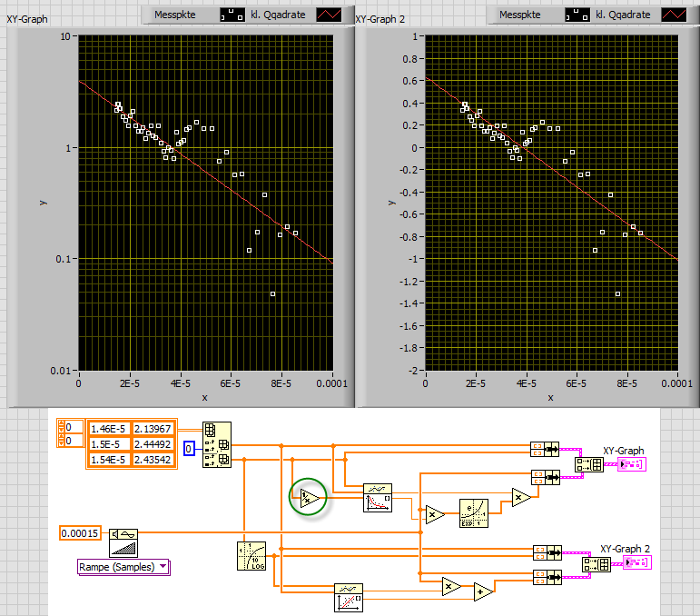
Task: Click the x-axis 4E-5 marker on XY-Graph
Action: click(180, 383)
